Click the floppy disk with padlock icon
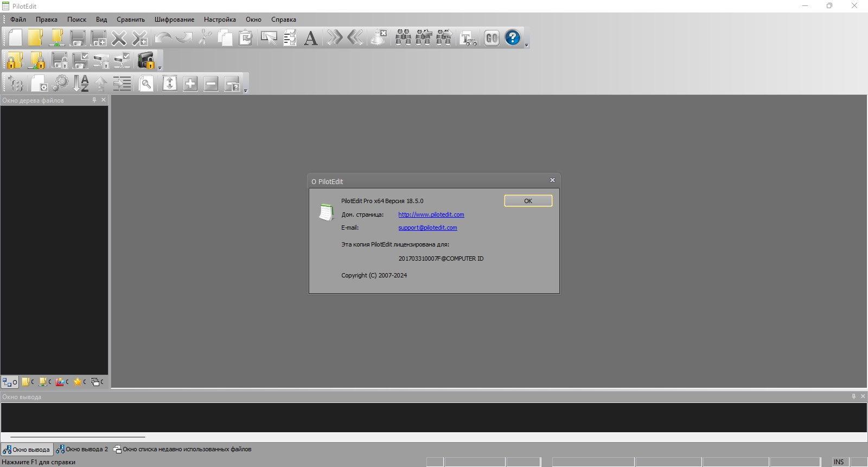This screenshot has height=467, width=868. coord(60,60)
